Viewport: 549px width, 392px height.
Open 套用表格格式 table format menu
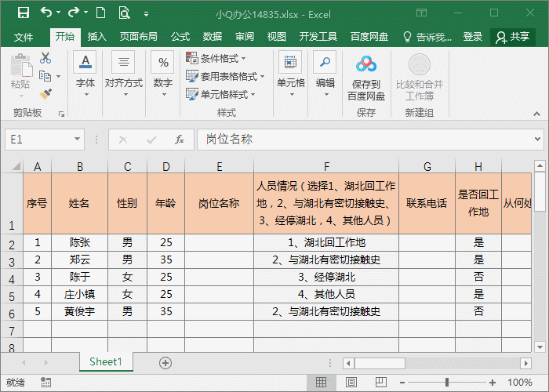(225, 76)
